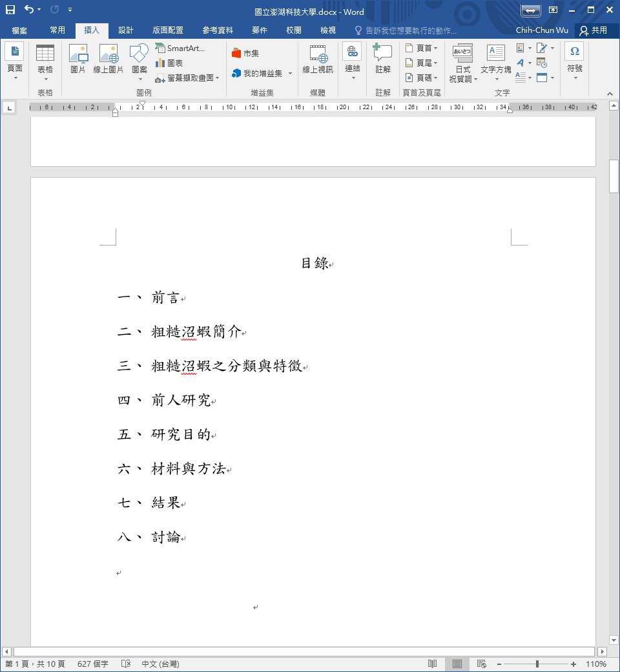
Task: Add a 註解 (Comment)
Action: pos(382,59)
